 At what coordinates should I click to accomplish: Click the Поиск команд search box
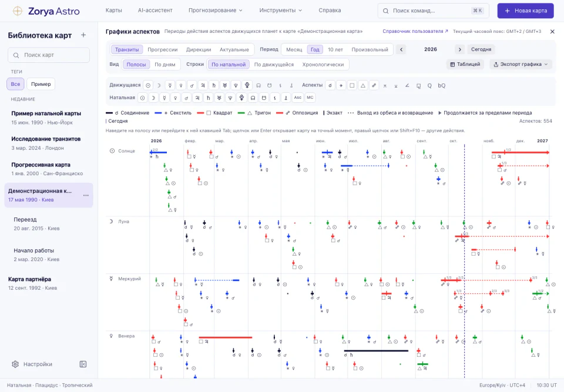coord(434,11)
